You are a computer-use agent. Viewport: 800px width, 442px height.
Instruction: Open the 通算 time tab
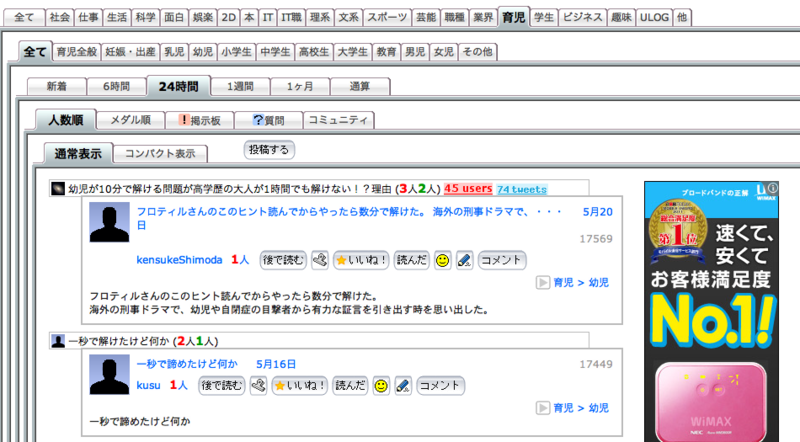tap(360, 86)
